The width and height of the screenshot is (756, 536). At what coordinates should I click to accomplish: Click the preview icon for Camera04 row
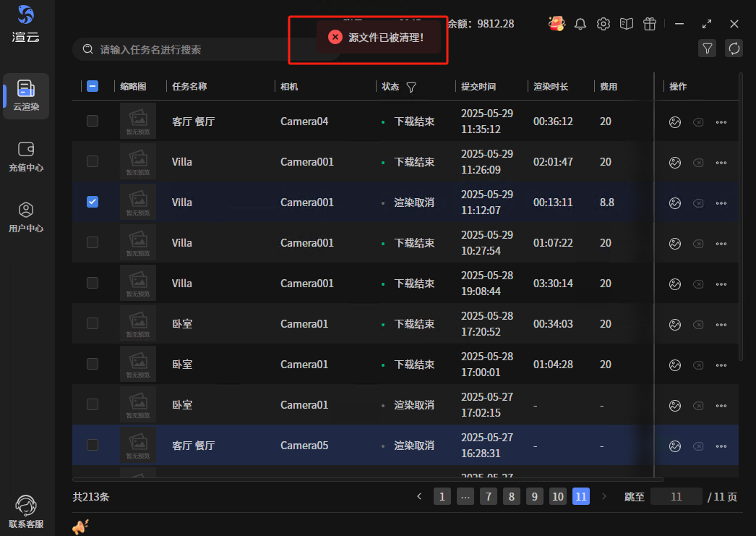point(675,122)
